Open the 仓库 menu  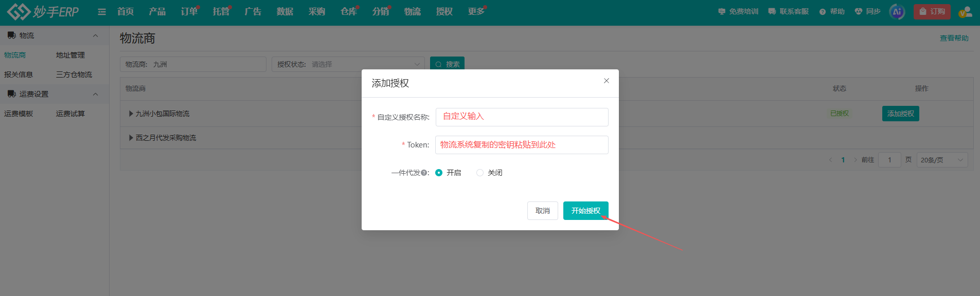(349, 11)
